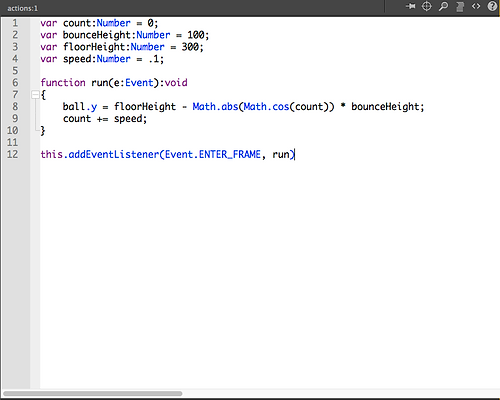Click the Insert target path crosshair icon
The width and height of the screenshot is (500, 400).
427,6
